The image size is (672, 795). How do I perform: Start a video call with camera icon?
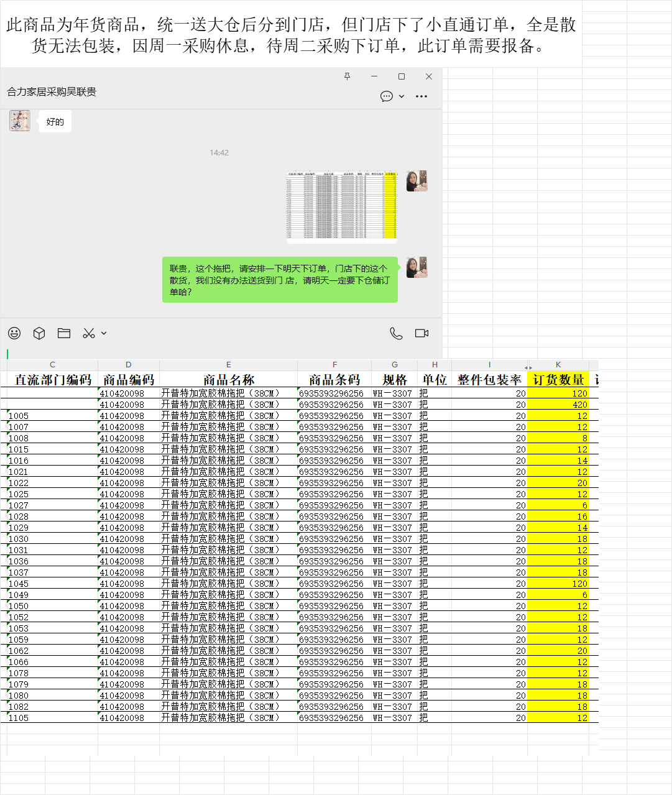click(421, 333)
